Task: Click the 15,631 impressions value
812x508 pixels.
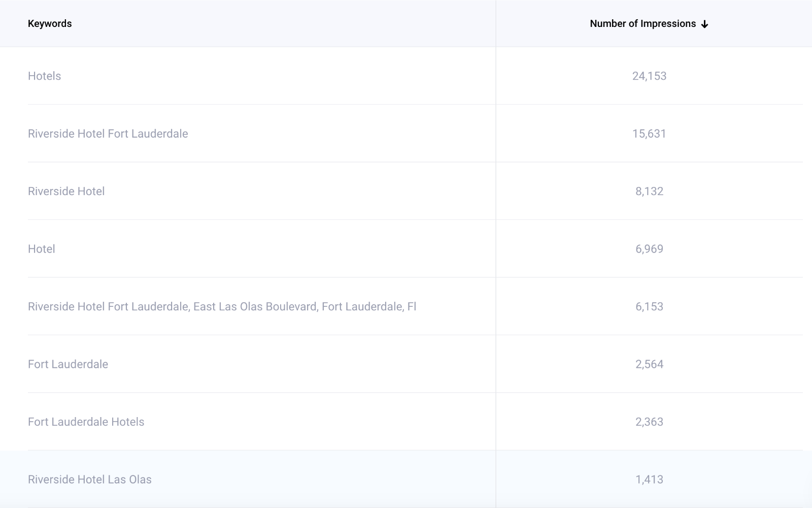Action: [x=649, y=134]
